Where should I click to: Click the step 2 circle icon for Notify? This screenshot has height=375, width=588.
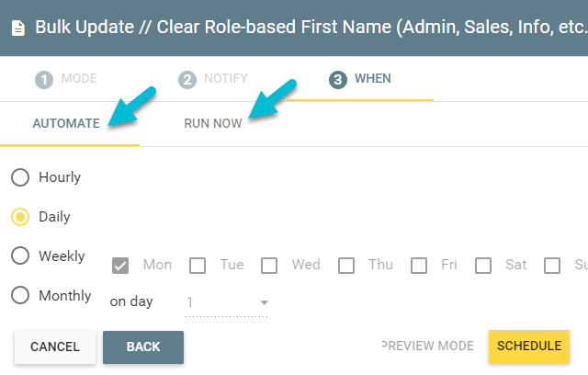[x=187, y=79]
